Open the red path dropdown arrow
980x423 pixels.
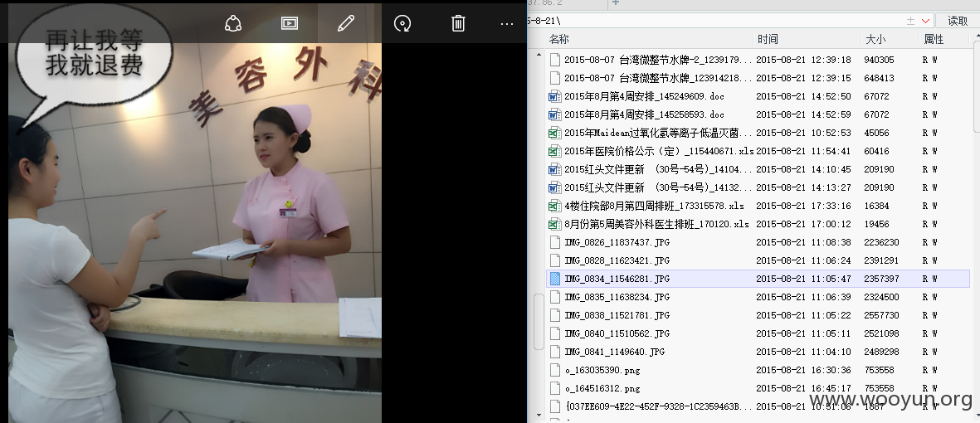(x=925, y=22)
